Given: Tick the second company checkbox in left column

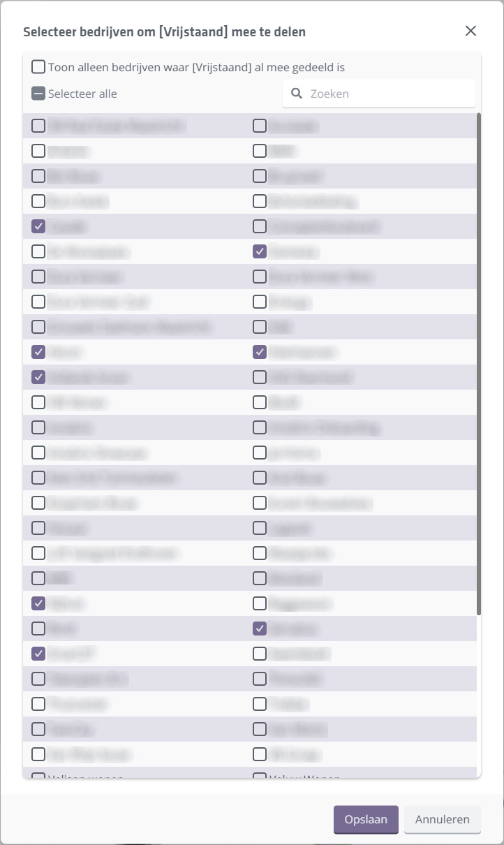Looking at the screenshot, I should coord(38,151).
